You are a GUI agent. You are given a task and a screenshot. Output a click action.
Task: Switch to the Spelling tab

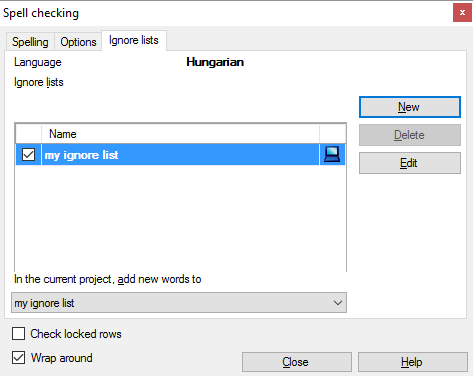coord(30,42)
